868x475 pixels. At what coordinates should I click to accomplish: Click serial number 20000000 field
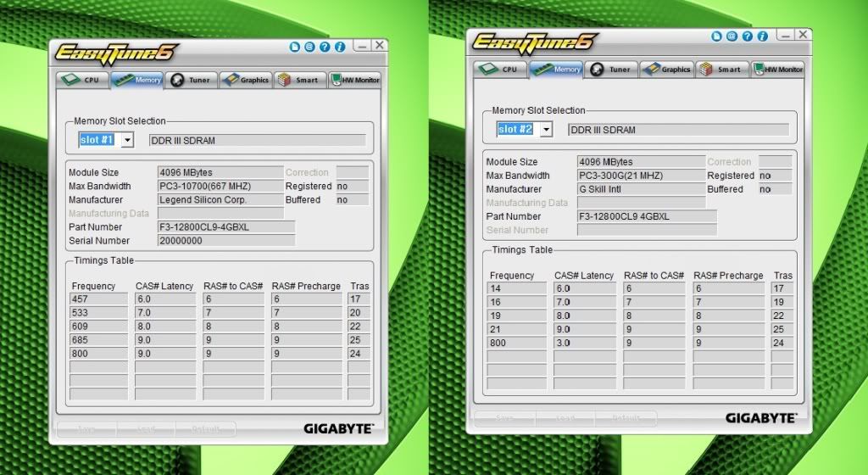point(225,241)
